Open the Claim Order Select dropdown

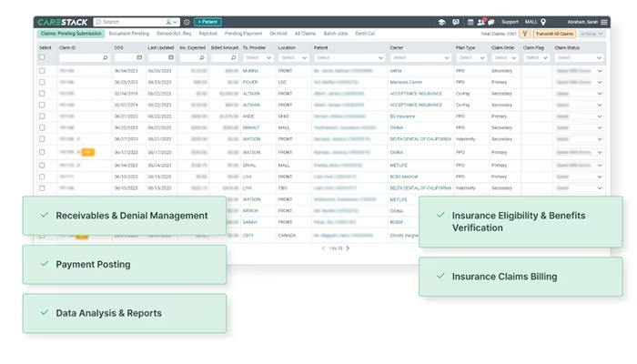point(505,57)
